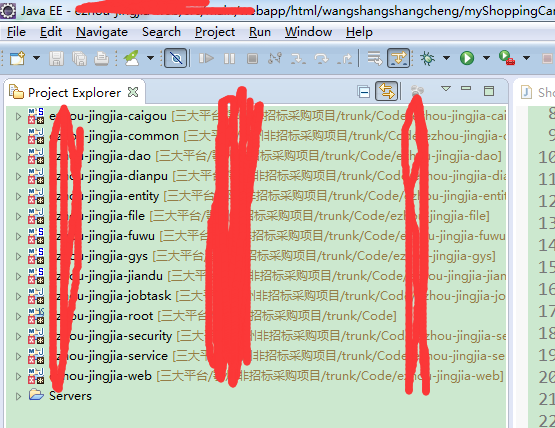This screenshot has width=555, height=428.
Task: Click the green Run button
Action: click(467, 58)
